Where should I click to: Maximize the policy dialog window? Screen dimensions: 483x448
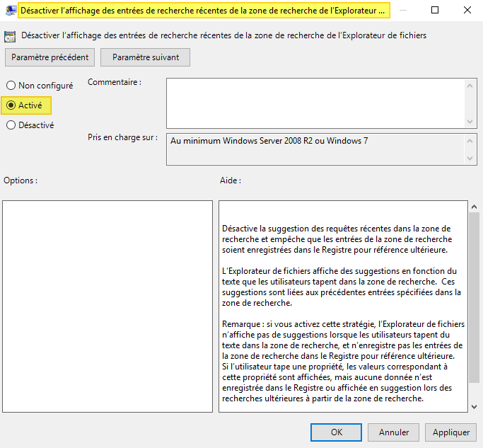(x=435, y=10)
